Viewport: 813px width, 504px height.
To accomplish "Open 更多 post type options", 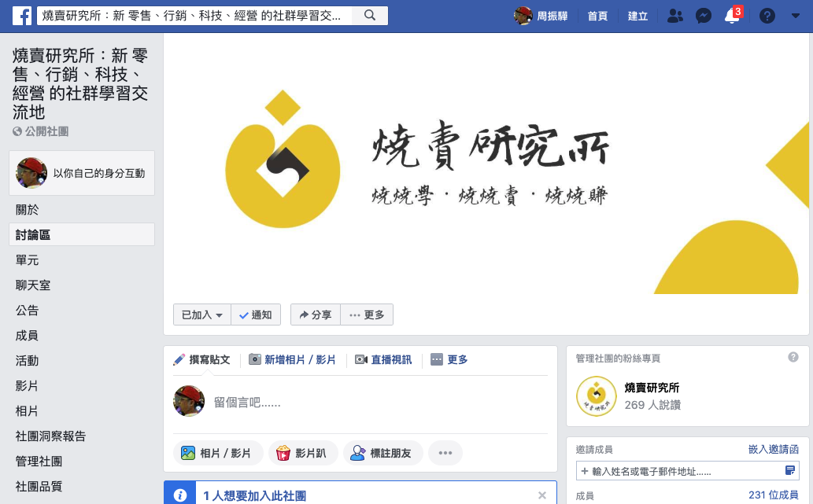I will (x=449, y=359).
